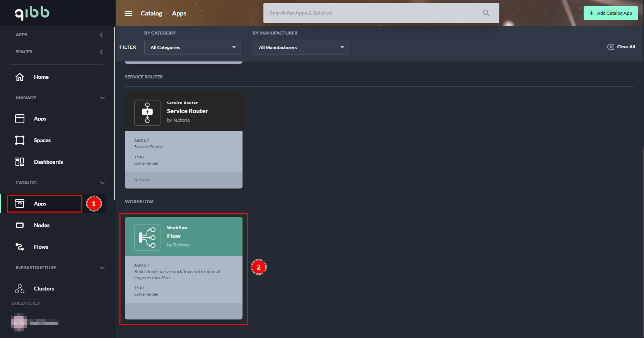644x338 pixels.
Task: Open the All Manufacturers dropdown
Action: [301, 48]
